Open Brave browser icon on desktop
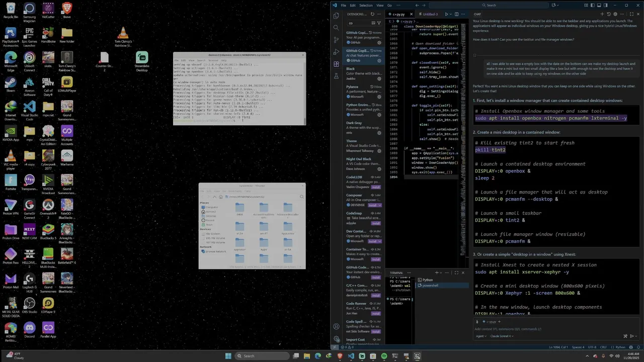644x362 pixels. [66, 10]
